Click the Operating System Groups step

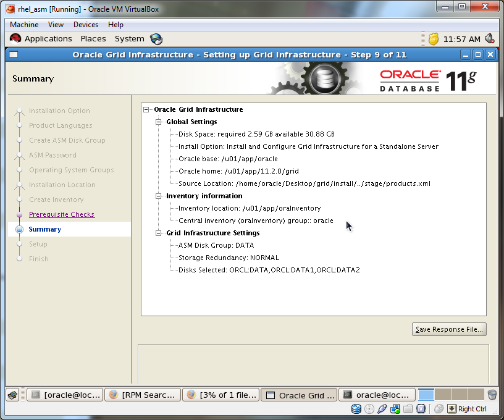[x=72, y=170]
